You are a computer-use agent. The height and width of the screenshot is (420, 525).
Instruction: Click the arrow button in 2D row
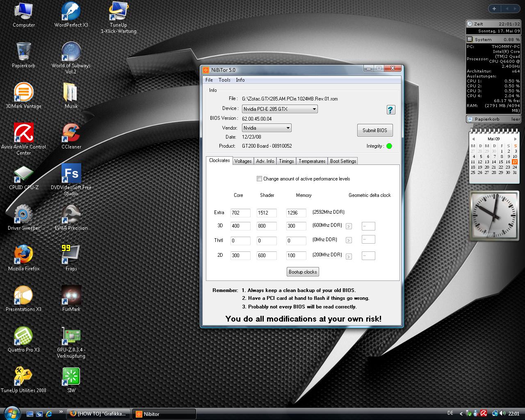349,257
